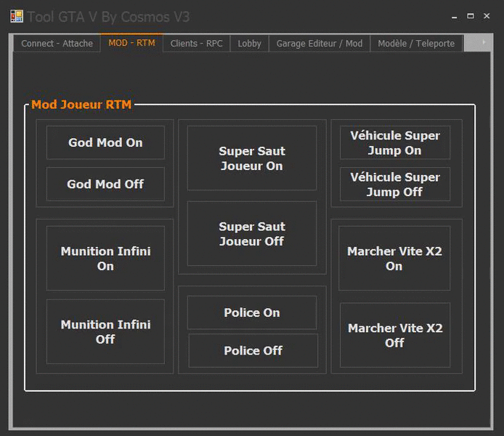The image size is (504, 436).
Task: Open Modèle / Teleporte tab
Action: pyautogui.click(x=416, y=44)
